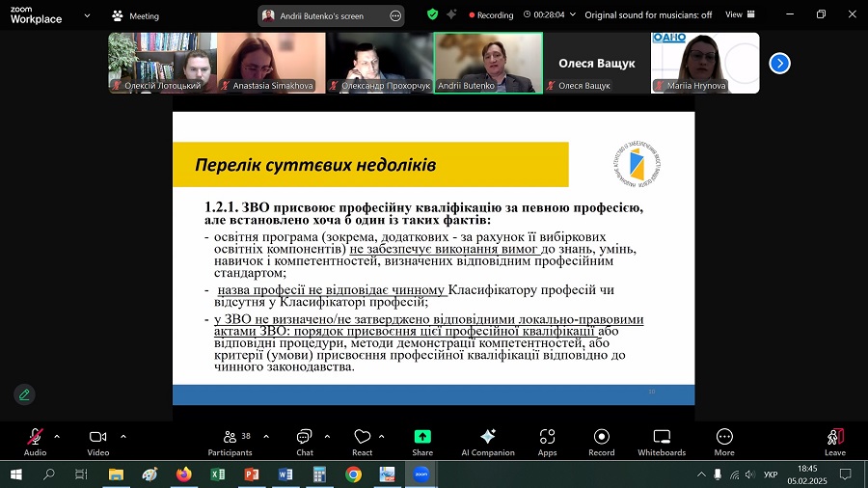Open the Participants panel
Screen dimensions: 868x488
pyautogui.click(x=230, y=438)
